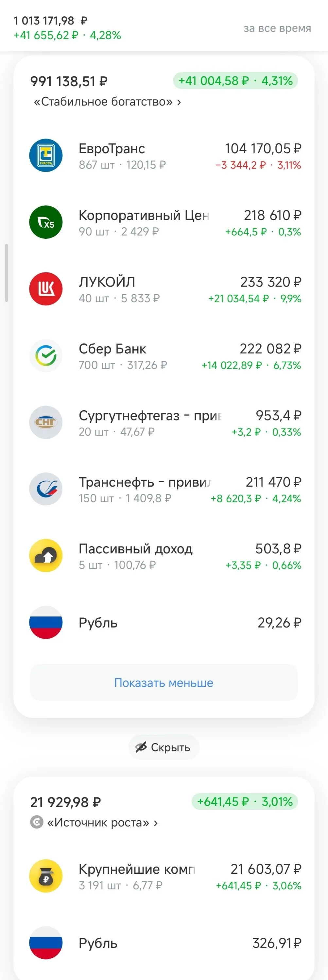Tap the copyright symbol icon beside «Источник роста»
The height and width of the screenshot is (980, 328).
37,823
